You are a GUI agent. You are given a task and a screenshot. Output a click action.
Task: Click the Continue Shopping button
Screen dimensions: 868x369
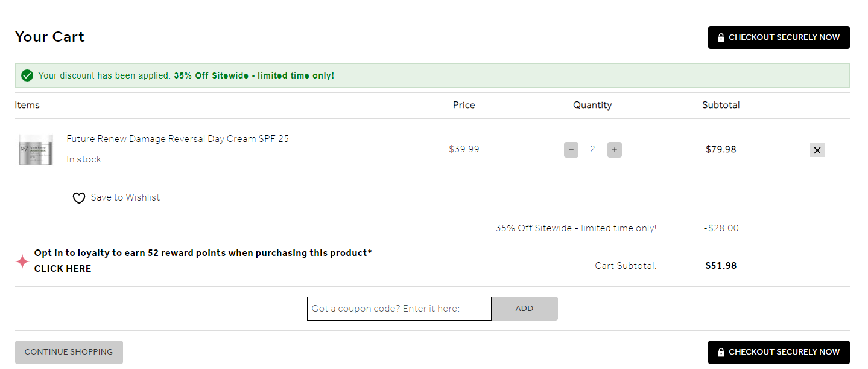point(69,352)
